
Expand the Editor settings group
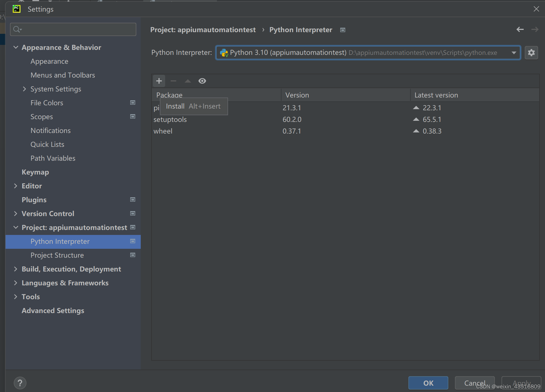16,186
